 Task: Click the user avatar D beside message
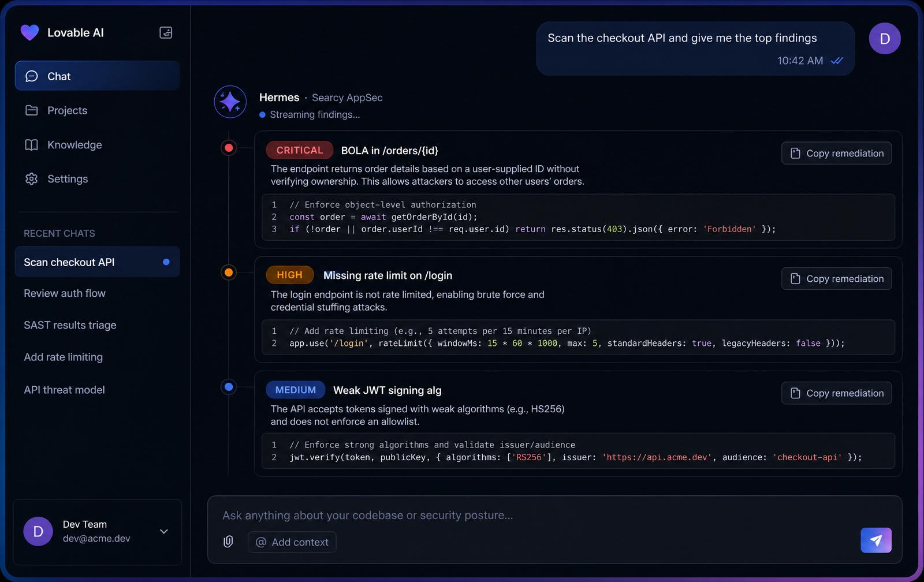click(x=885, y=39)
